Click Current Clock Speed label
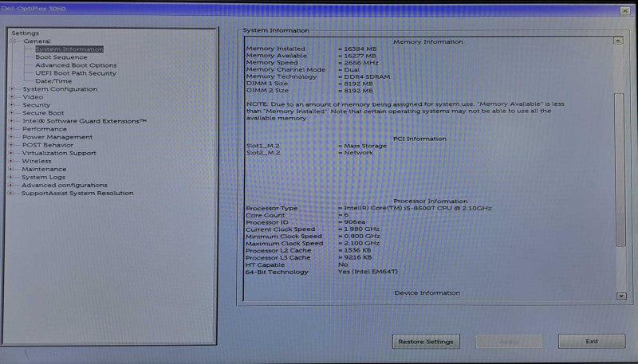 (x=281, y=229)
